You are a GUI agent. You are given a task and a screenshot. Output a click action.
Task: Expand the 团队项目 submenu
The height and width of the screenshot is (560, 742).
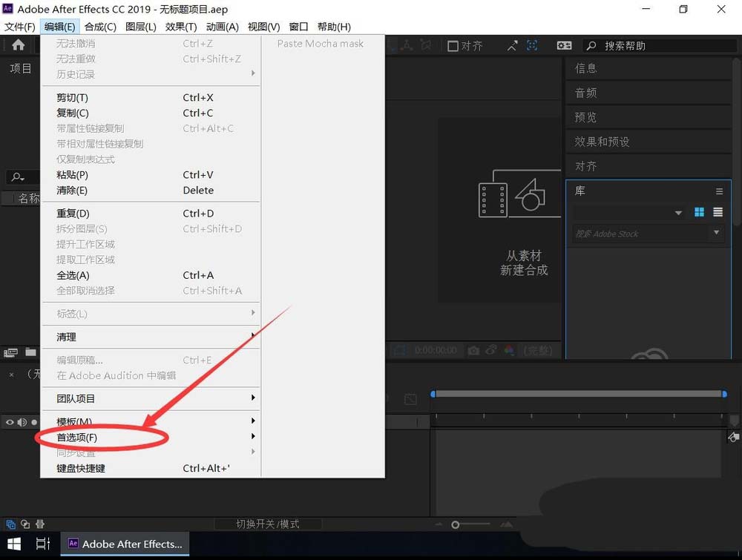[x=151, y=398]
